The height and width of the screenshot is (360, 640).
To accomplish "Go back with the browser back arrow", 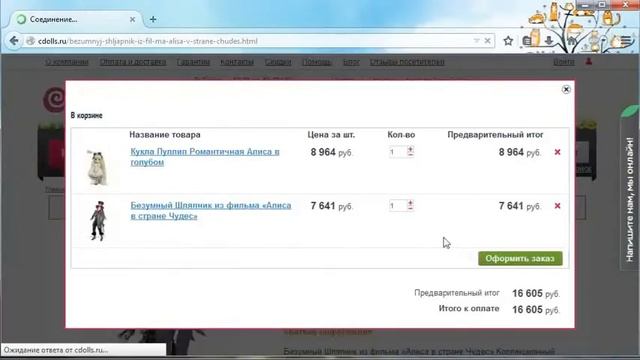I will [13, 41].
